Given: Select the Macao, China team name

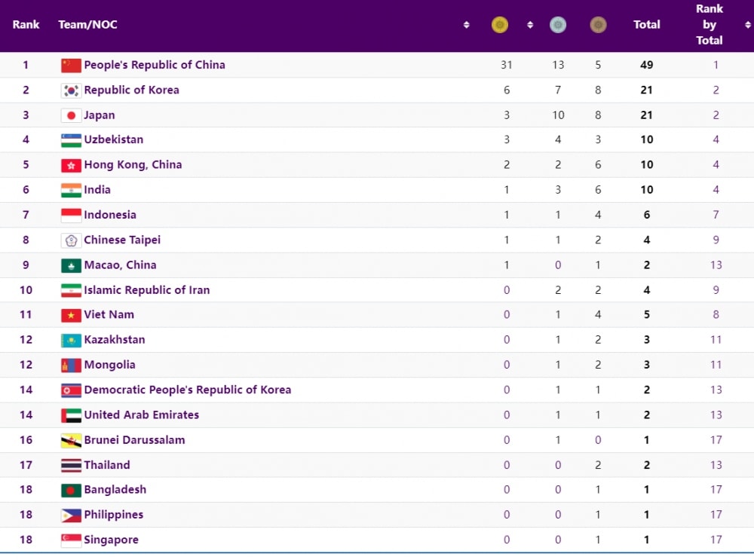Looking at the screenshot, I should tap(120, 265).
